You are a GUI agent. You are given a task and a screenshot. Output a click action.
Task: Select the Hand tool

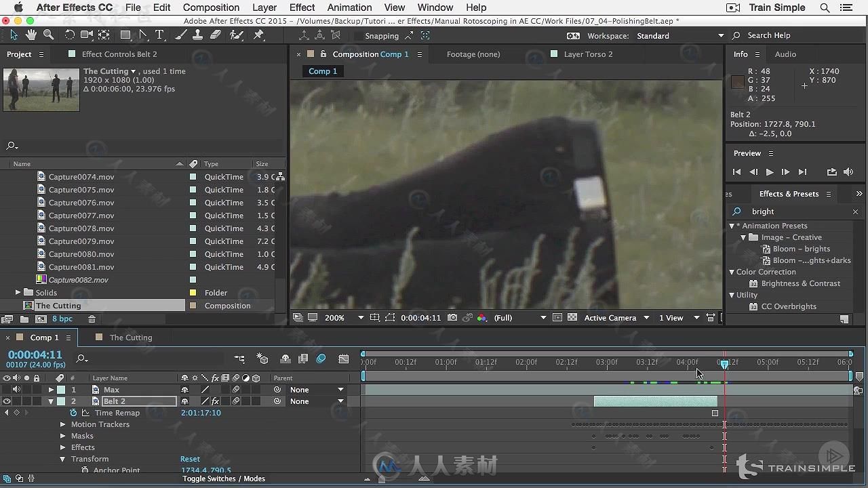pyautogui.click(x=31, y=35)
